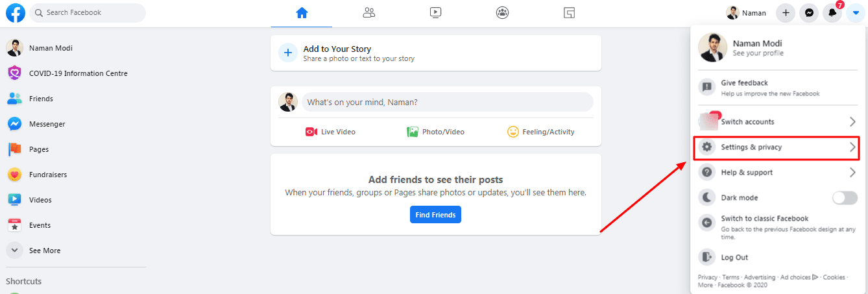The width and height of the screenshot is (868, 294).
Task: Open the Cookies footer link
Action: (x=834, y=277)
